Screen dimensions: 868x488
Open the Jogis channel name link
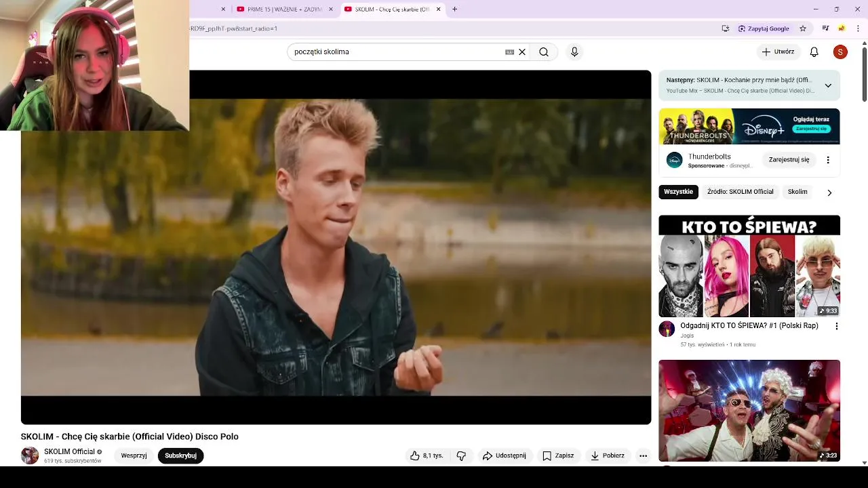[687, 335]
